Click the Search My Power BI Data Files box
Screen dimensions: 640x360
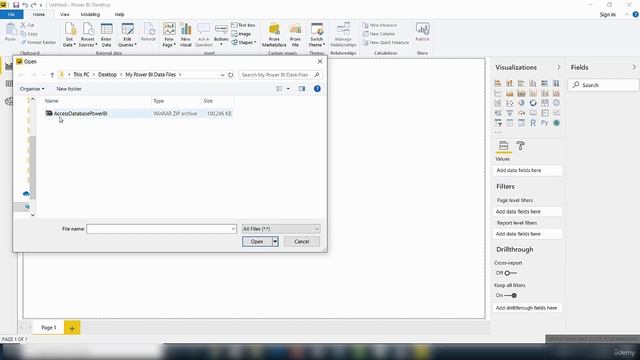(x=280, y=75)
